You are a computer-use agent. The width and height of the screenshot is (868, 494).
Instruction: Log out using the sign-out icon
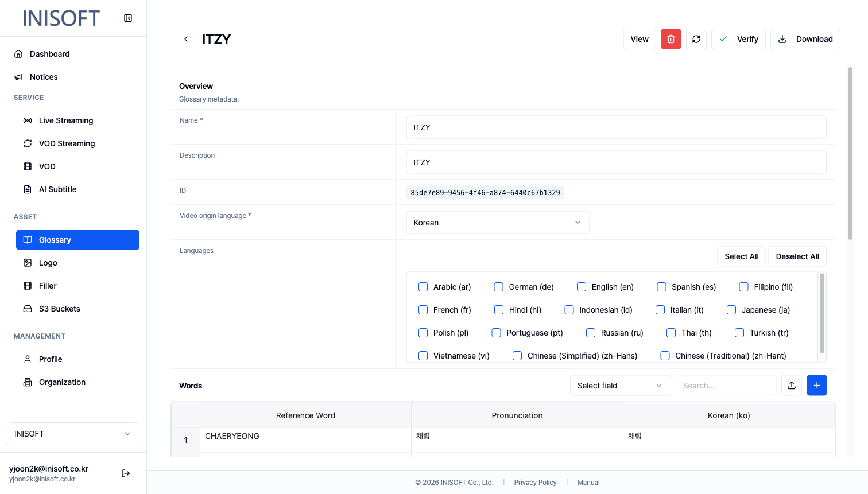point(126,473)
